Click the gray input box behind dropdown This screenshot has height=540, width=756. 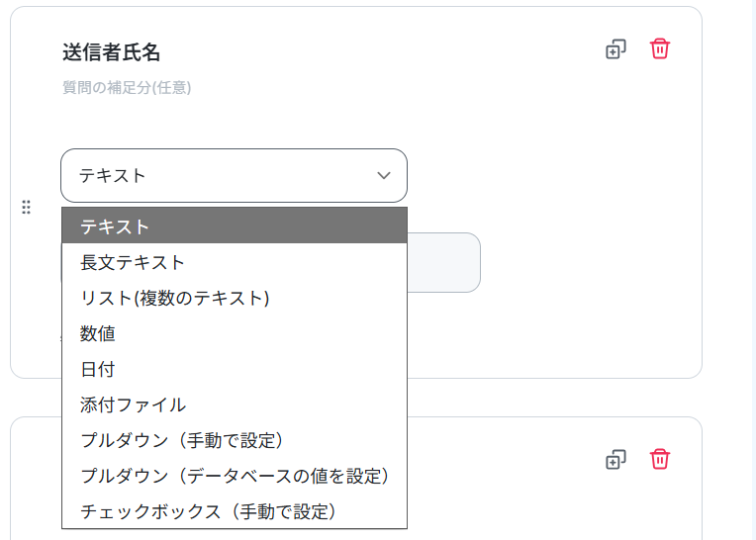click(443, 262)
